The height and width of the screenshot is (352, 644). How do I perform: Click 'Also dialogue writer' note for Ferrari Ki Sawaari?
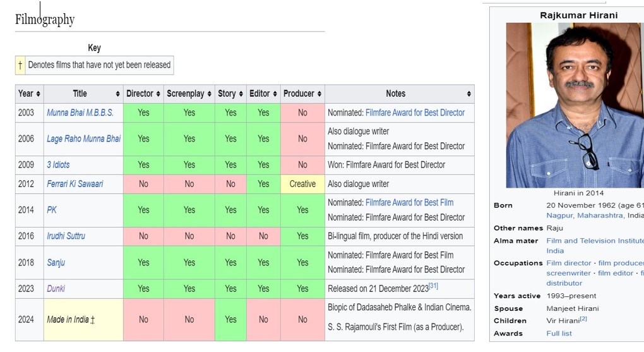coord(358,184)
